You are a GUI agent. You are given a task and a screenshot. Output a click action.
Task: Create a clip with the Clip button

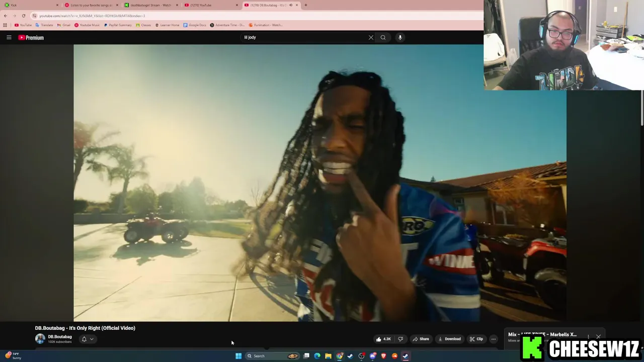coord(476,339)
